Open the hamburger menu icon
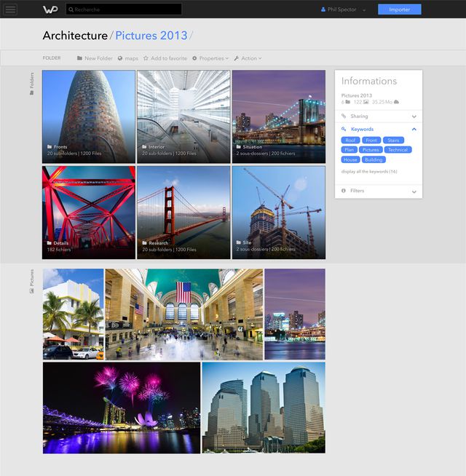The width and height of the screenshot is (466, 476). click(10, 9)
